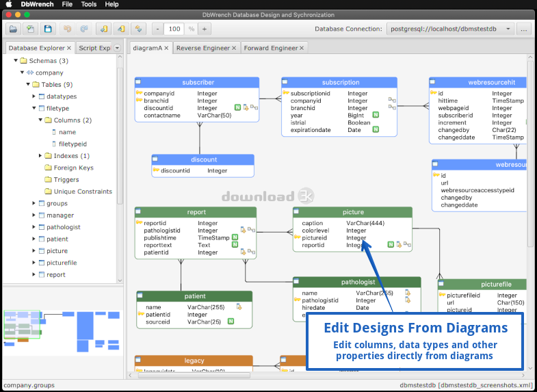Click the ellipsis button beside Database Connection
The height and width of the screenshot is (392, 537).
(x=523, y=29)
